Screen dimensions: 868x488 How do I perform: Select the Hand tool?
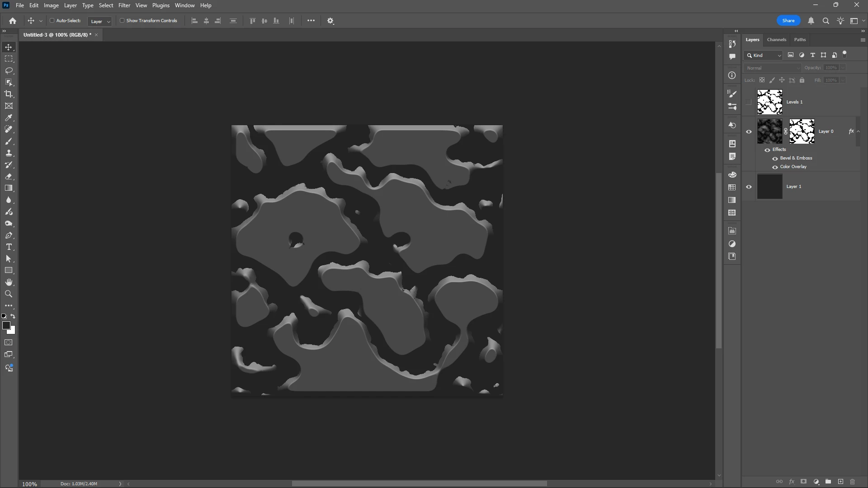pos(9,282)
